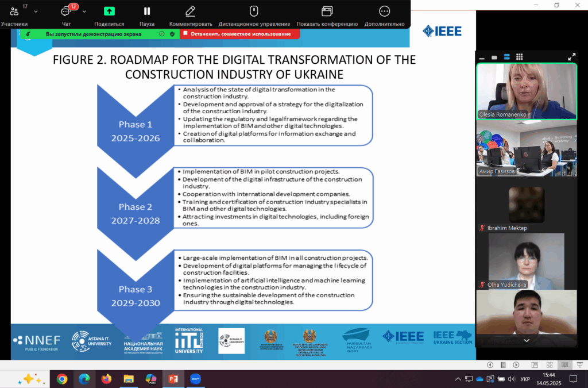Viewport: 588px width, 388px height.
Task: Switch PowerPoint to Reading view
Action: (565, 365)
